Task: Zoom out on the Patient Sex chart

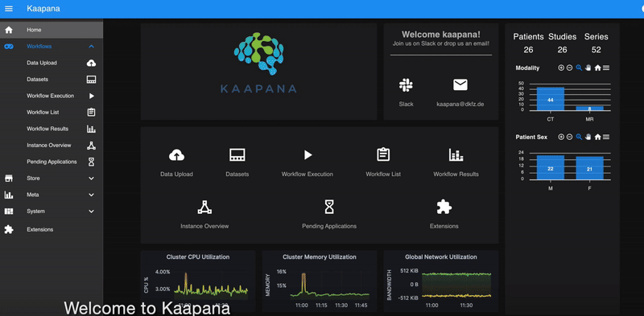Action: [x=569, y=137]
